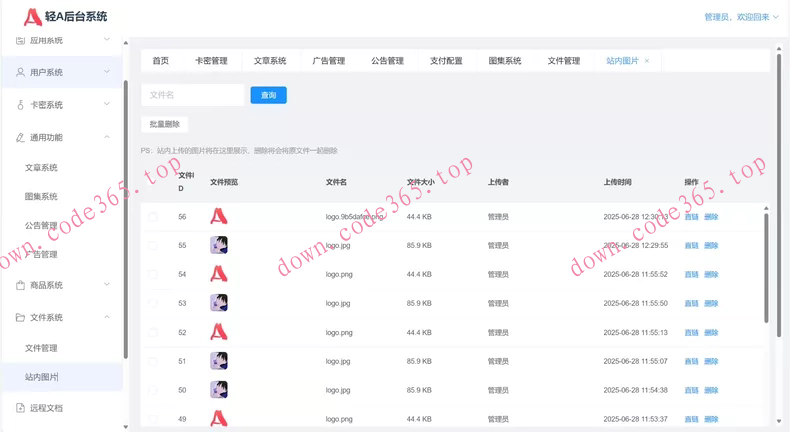This screenshot has width=790, height=432.
Task: Select checkbox for file ID 55
Action: click(x=153, y=245)
